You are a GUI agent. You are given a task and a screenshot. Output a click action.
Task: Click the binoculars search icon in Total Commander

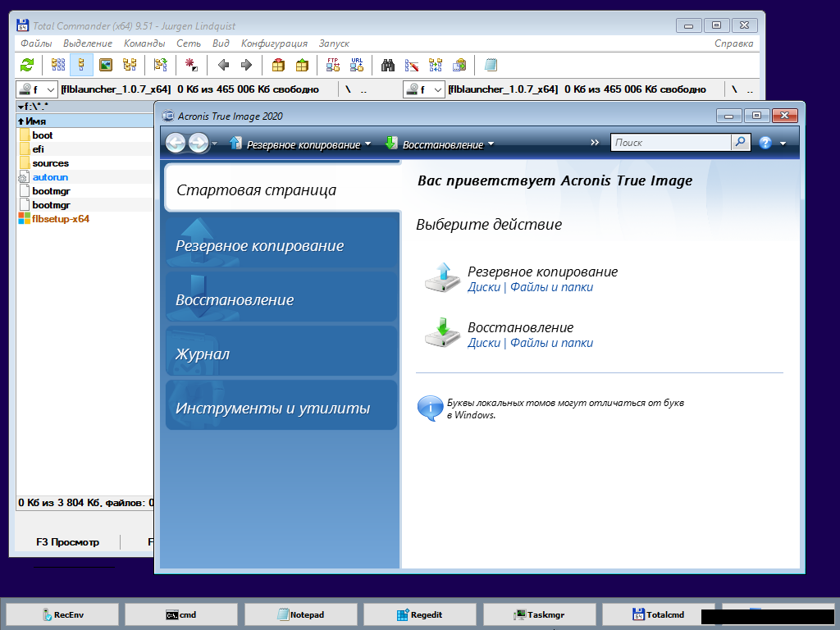388,66
